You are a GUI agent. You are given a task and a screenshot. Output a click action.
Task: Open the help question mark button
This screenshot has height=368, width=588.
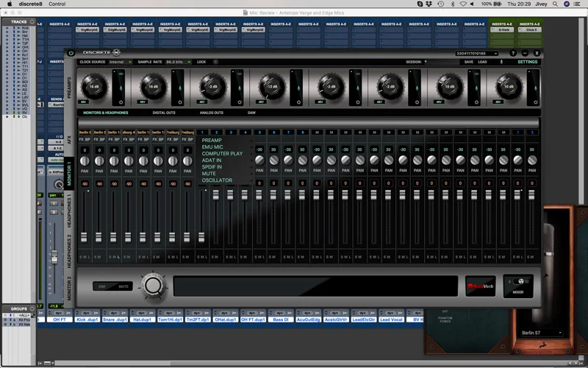point(513,53)
